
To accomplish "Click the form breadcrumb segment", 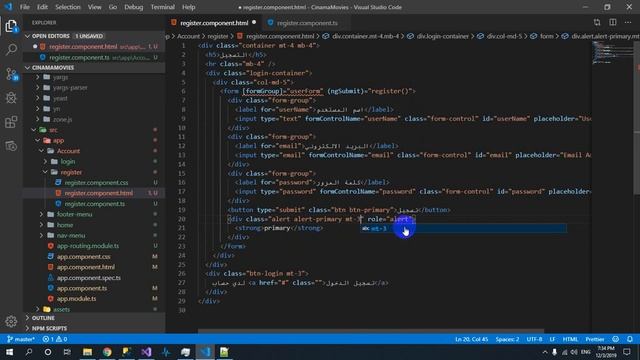I will coord(547,36).
